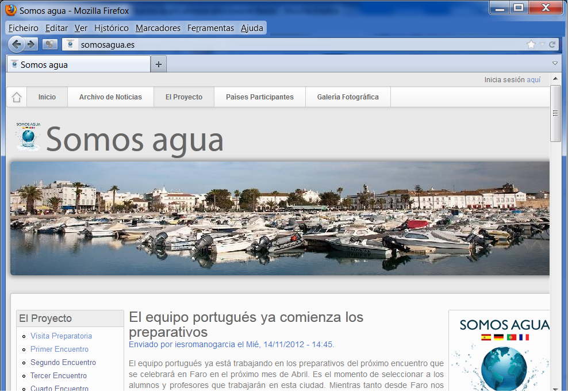Open the Histórico menu

point(112,28)
